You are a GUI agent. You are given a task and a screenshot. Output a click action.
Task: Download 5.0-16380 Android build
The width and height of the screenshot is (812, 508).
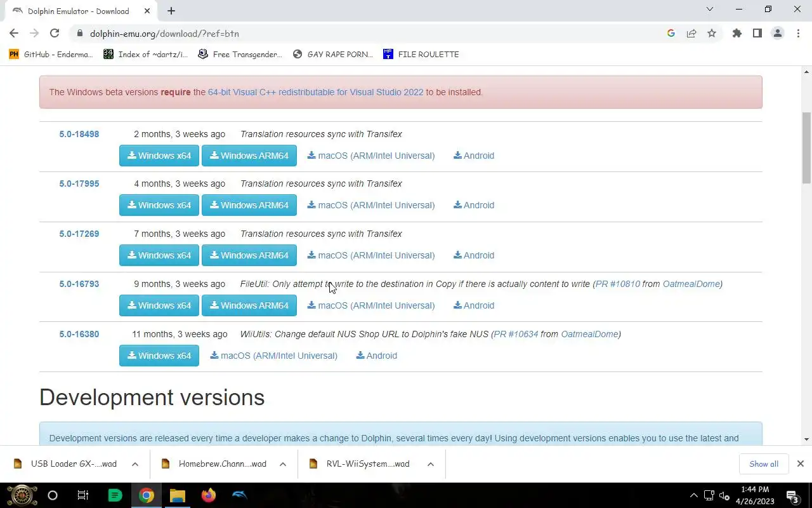point(377,356)
